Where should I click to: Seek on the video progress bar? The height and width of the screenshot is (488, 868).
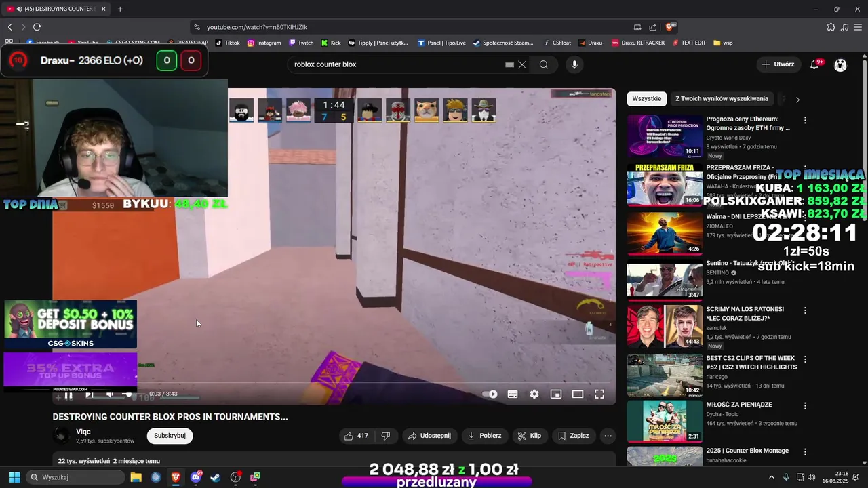coord(334,383)
